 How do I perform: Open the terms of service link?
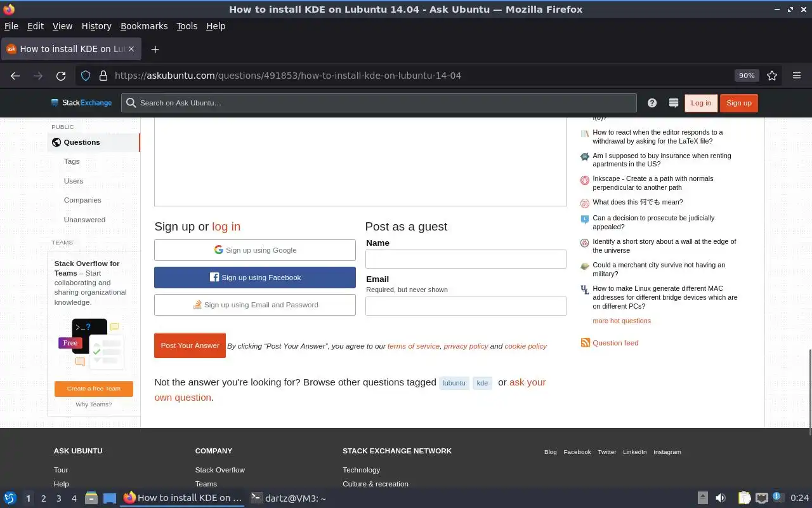(414, 346)
